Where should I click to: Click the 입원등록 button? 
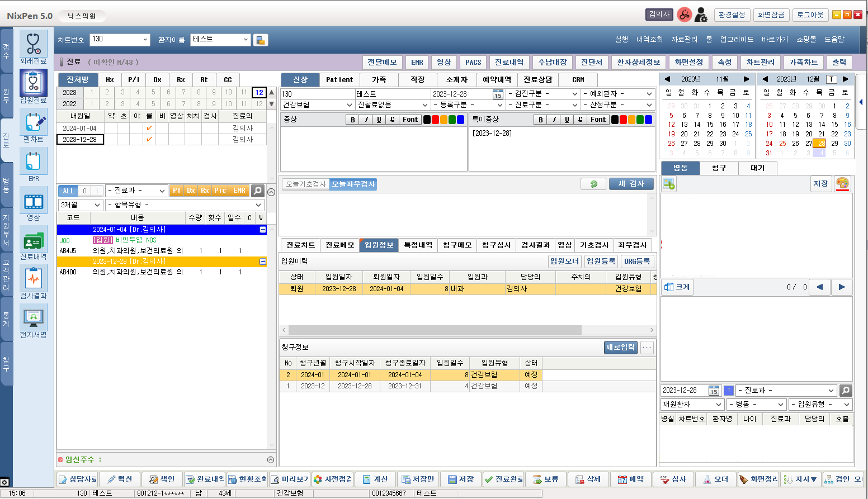coord(601,262)
